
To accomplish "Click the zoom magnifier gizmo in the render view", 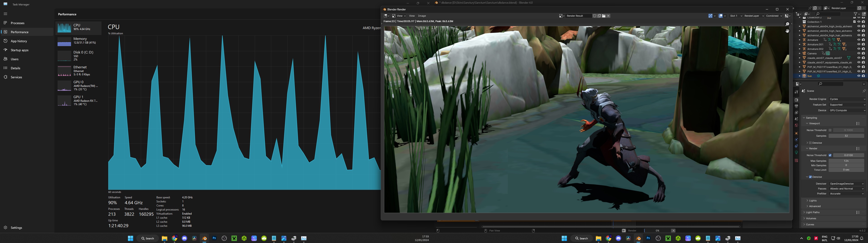I will click(x=787, y=24).
